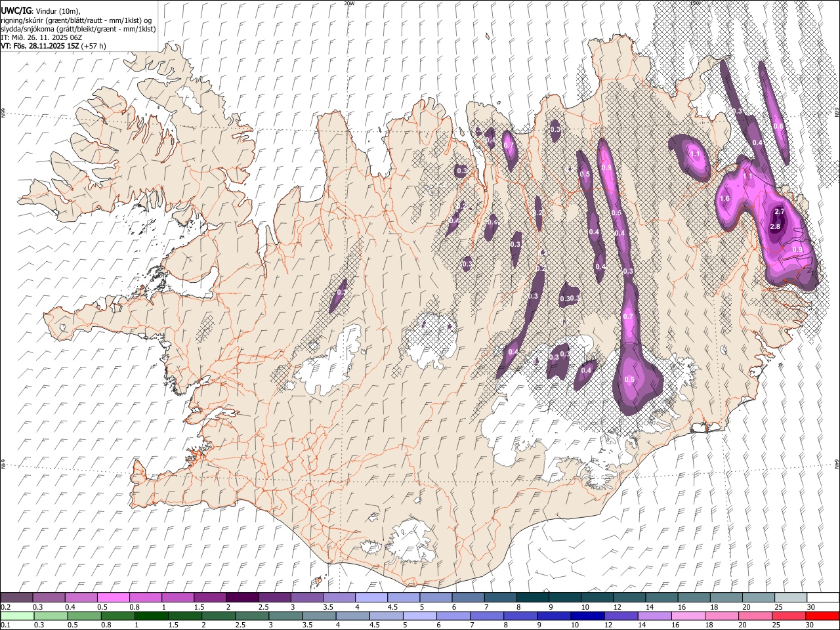The height and width of the screenshot is (630, 840).
Task: Click the rain scale swatch between 2 and 2.5
Action: tap(219, 616)
